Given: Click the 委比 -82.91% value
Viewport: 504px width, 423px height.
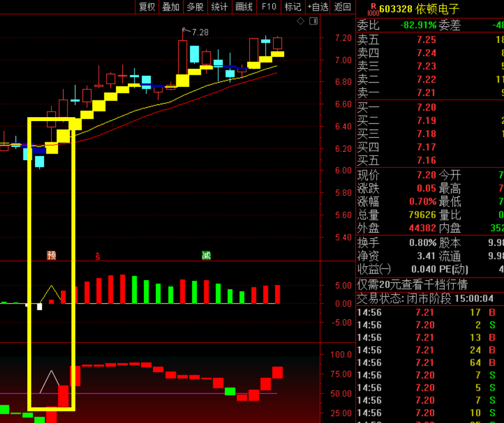Looking at the screenshot, I should 419,25.
